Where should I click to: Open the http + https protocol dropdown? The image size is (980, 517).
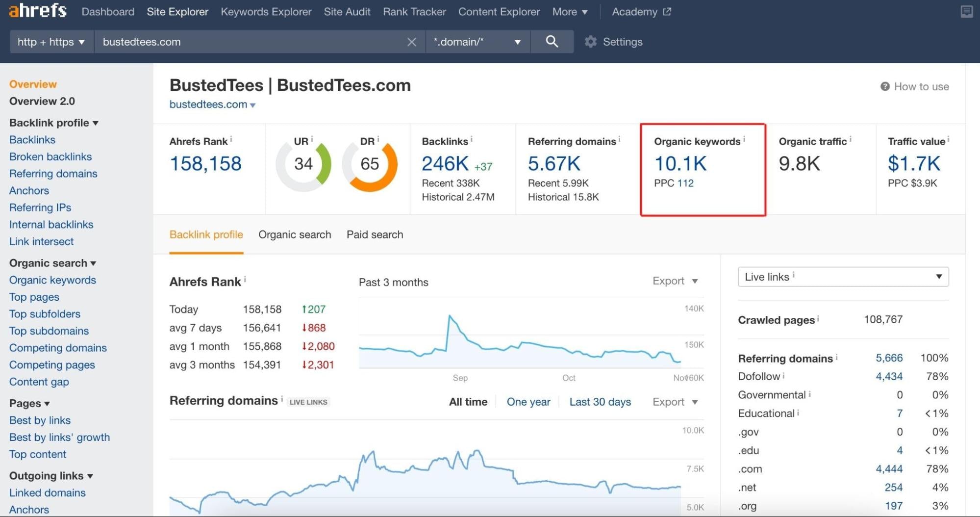[x=50, y=42]
